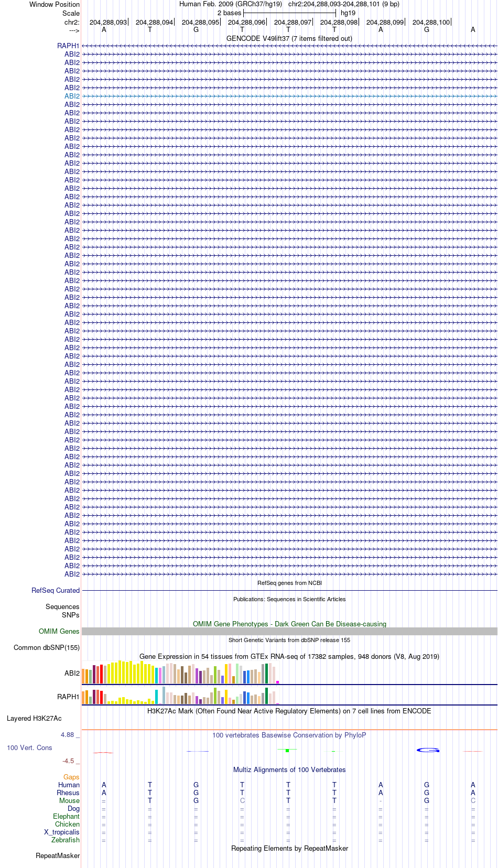The image size is (498, 868).
Task: Click the H3K27Ac Mark track title
Action: click(289, 711)
